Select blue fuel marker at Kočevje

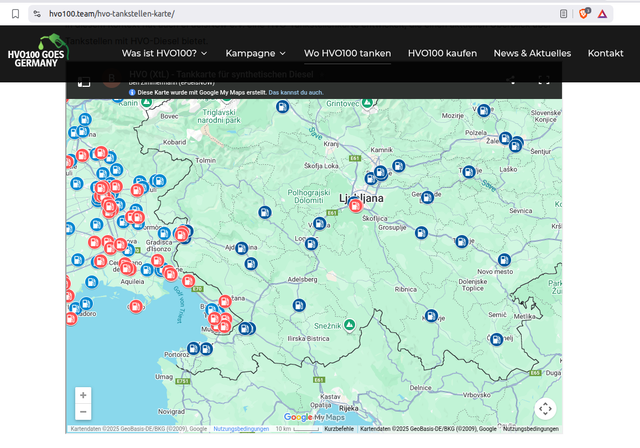[x=431, y=316]
